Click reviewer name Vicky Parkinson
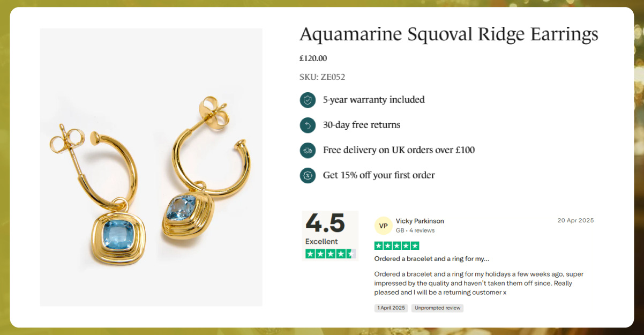644x335 pixels. coord(420,221)
